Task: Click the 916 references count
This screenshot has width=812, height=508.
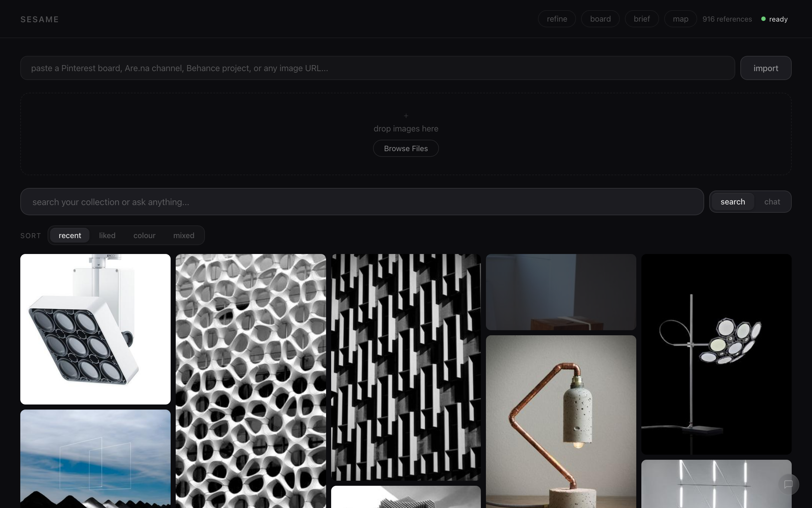Action: pyautogui.click(x=727, y=19)
